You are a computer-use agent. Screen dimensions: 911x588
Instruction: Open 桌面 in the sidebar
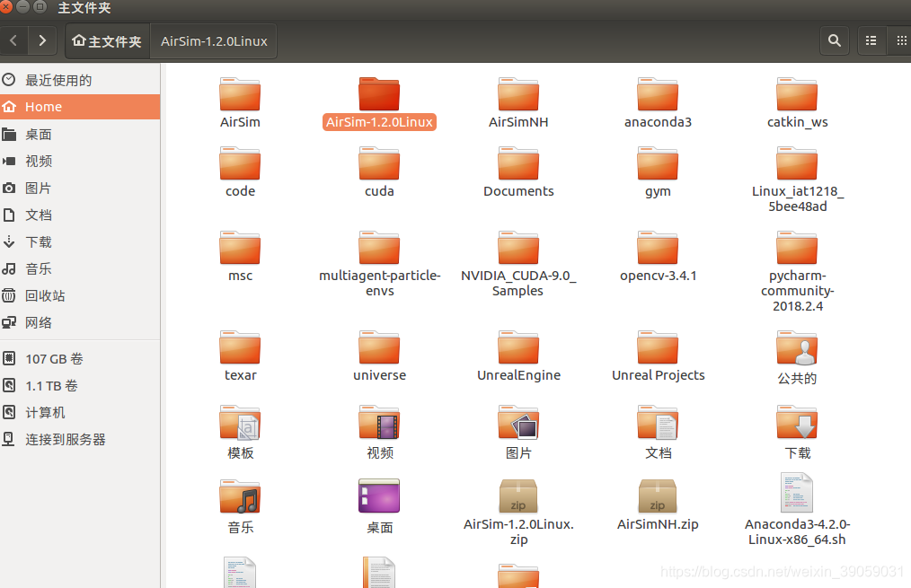pyautogui.click(x=80, y=134)
